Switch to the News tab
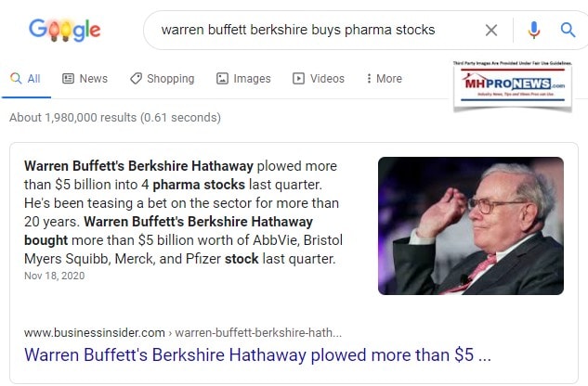The width and height of the screenshot is (588, 386). coord(93,79)
